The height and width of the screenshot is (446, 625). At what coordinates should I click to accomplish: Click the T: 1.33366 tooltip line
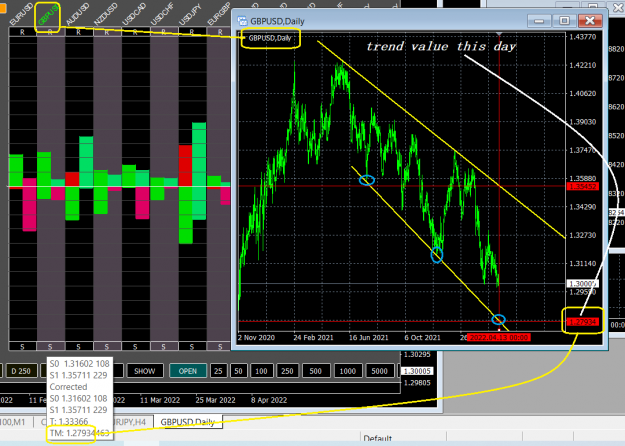pos(69,421)
